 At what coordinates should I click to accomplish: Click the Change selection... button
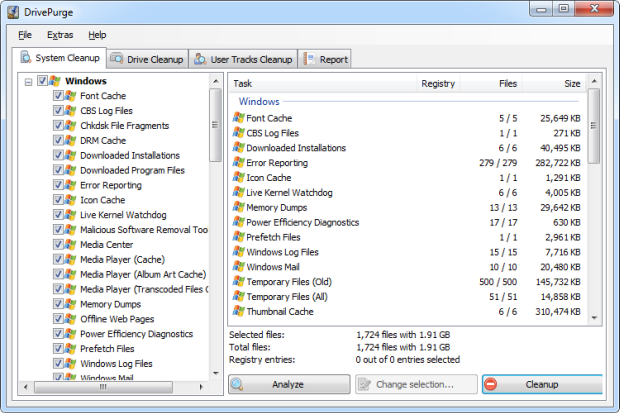(x=416, y=384)
